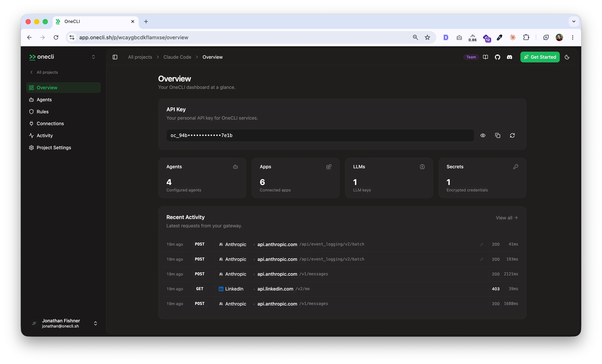Open the LinkedIn GET /v2/me activity row
602x364 pixels.
(x=342, y=289)
